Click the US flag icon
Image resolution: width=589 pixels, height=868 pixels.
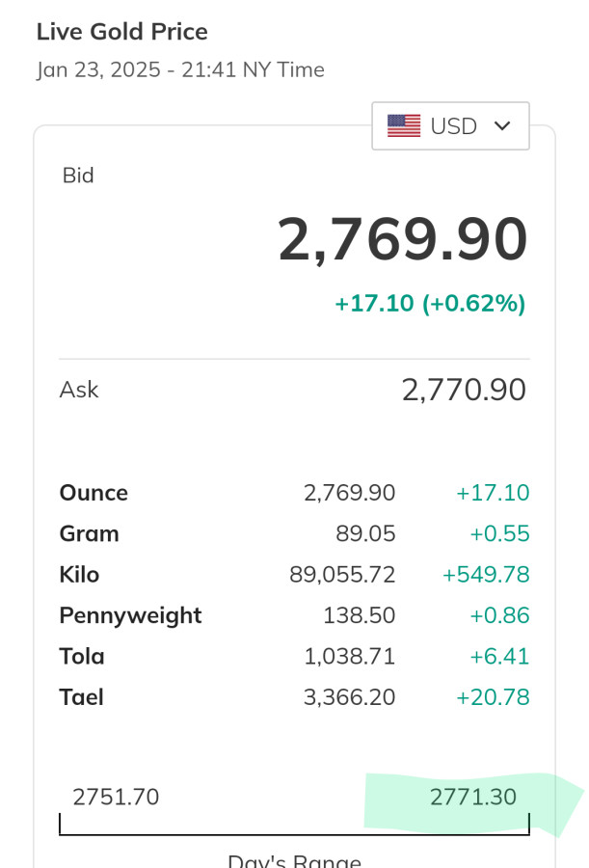click(x=404, y=126)
